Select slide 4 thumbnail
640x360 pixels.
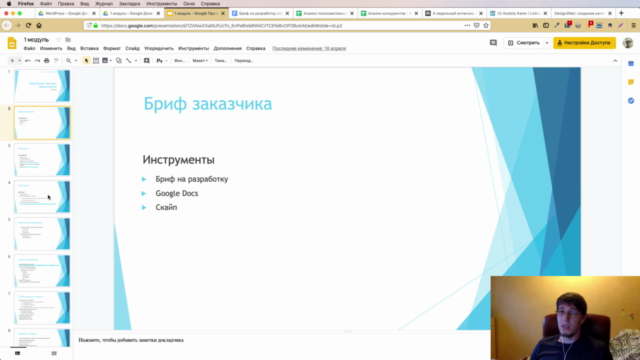pyautogui.click(x=42, y=197)
